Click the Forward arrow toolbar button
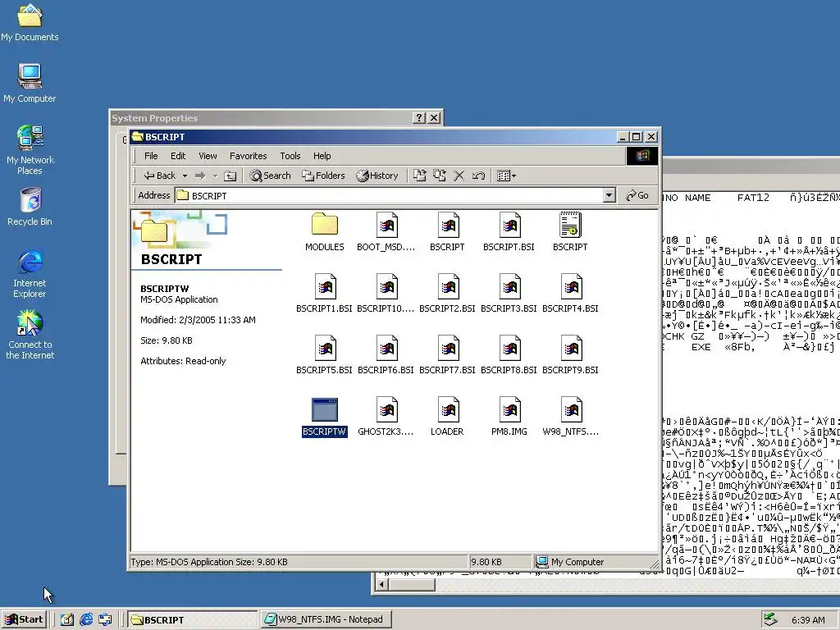This screenshot has width=840, height=630. [x=200, y=176]
